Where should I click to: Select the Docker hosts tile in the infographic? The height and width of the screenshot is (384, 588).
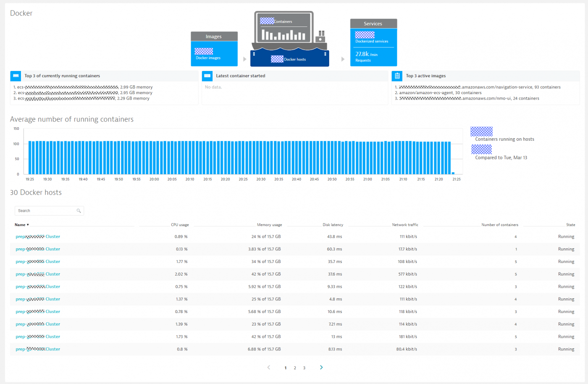tap(290, 59)
